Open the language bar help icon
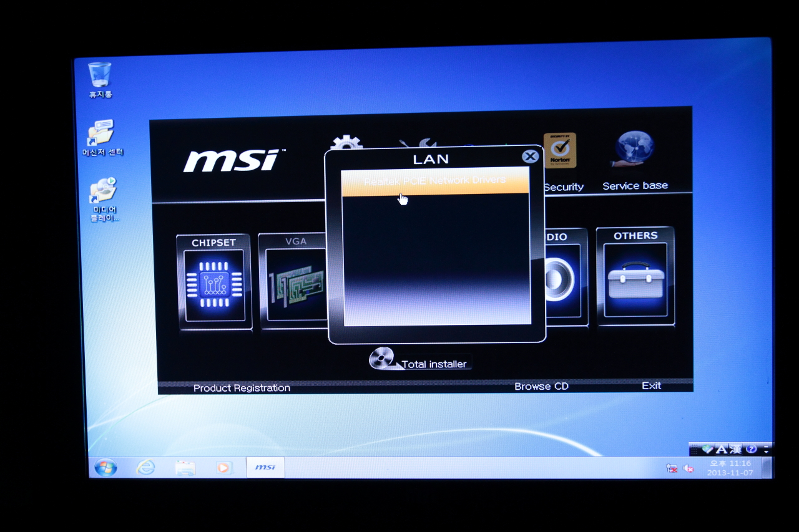This screenshot has width=799, height=532. click(x=751, y=449)
